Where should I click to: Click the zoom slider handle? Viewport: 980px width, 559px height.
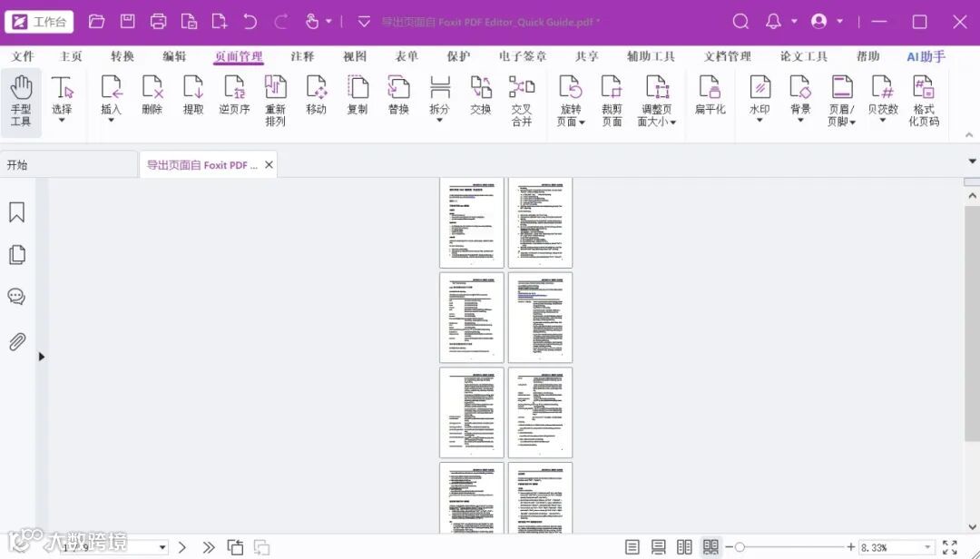[x=740, y=547]
